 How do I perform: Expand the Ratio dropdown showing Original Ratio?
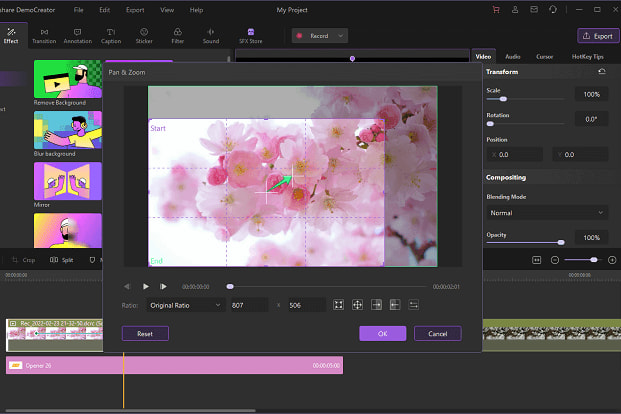pyautogui.click(x=183, y=305)
